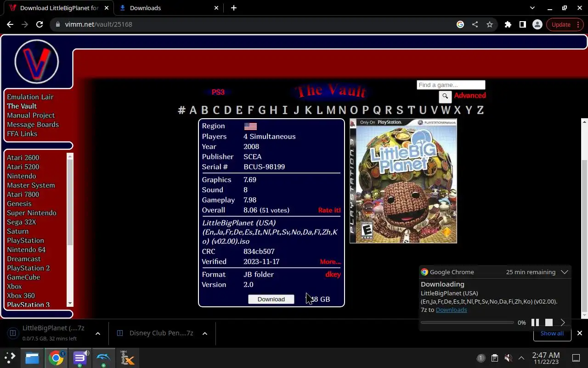The height and width of the screenshot is (368, 588).
Task: Open the share page icon
Action: tap(475, 24)
